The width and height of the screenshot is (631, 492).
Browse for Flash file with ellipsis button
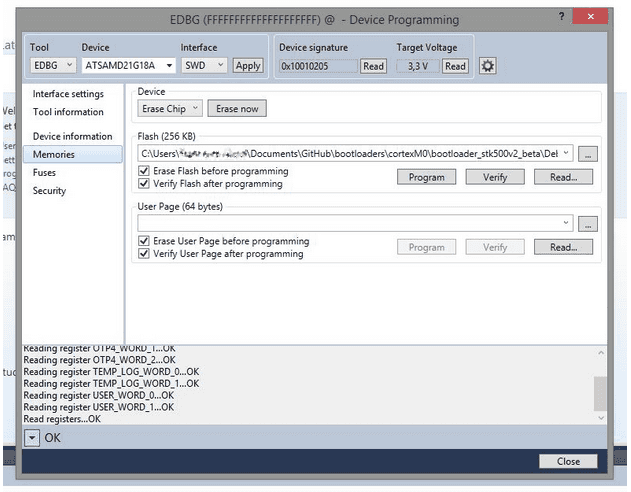pos(588,153)
